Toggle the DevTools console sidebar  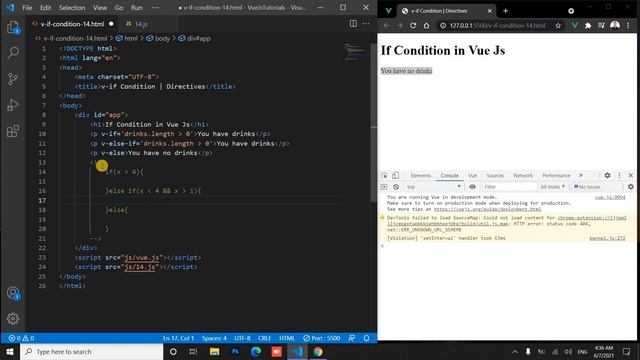tap(384, 187)
